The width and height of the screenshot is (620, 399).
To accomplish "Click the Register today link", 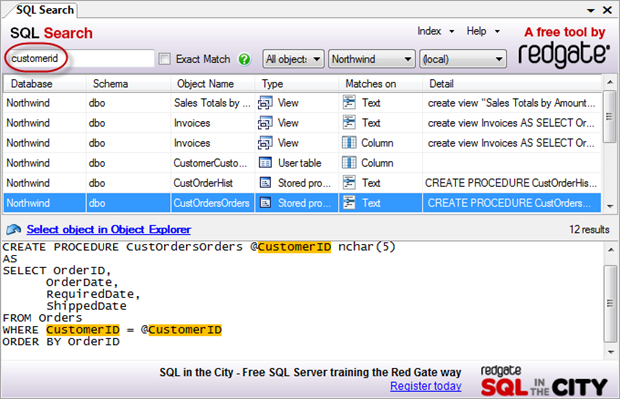I will point(426,386).
